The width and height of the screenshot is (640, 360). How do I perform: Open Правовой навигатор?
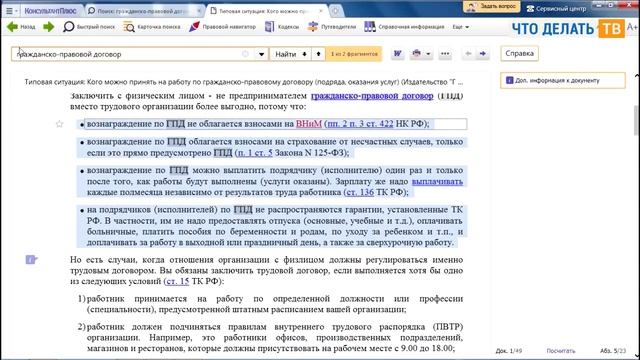[x=222, y=27]
